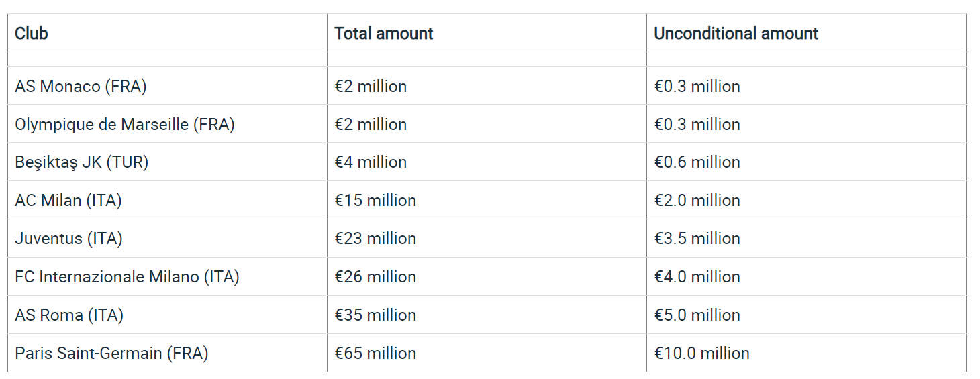Viewport: 980px width, 379px height.
Task: Select the AC Milan (ITA) cell
Action: pos(167,200)
